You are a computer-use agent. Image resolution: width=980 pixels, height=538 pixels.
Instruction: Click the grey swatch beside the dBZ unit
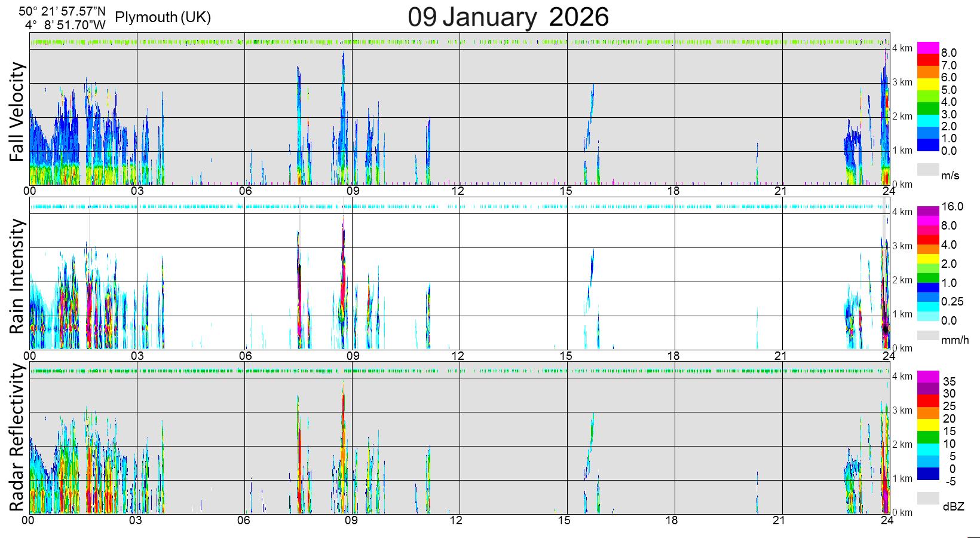pos(928,499)
